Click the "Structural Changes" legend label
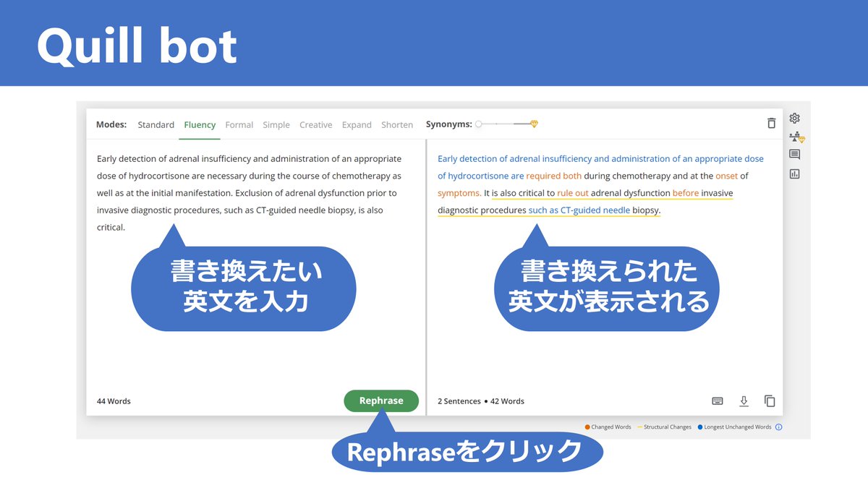Screen dimensions: 868x488 tap(668, 427)
